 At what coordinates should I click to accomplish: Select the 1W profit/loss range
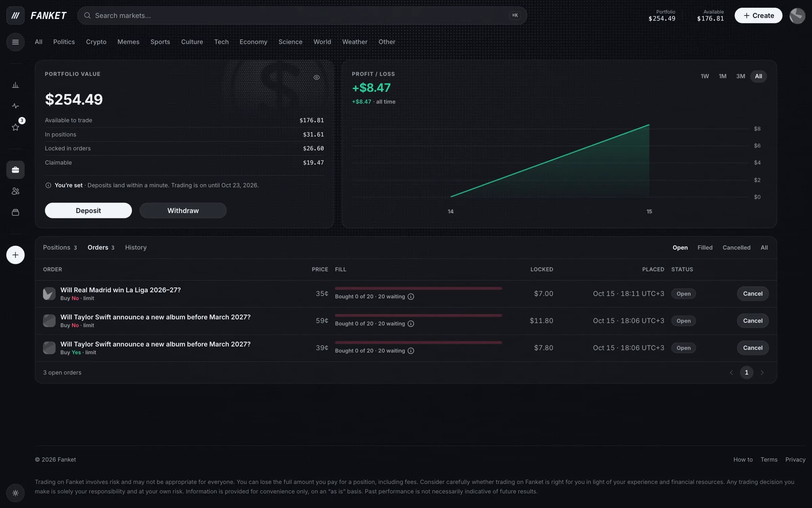click(705, 76)
